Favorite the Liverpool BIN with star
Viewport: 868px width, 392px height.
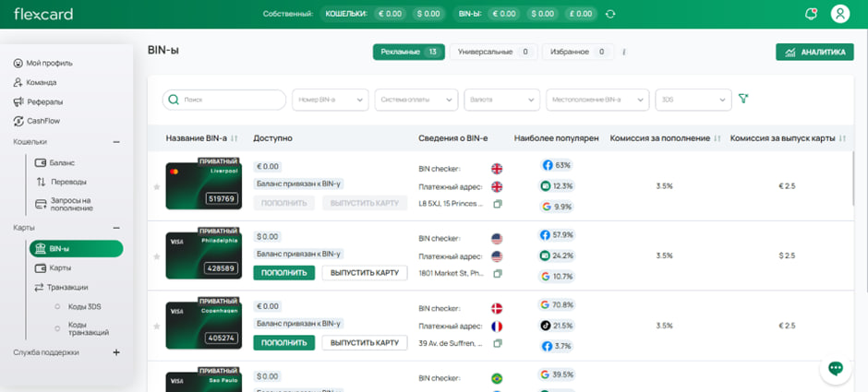(x=156, y=186)
